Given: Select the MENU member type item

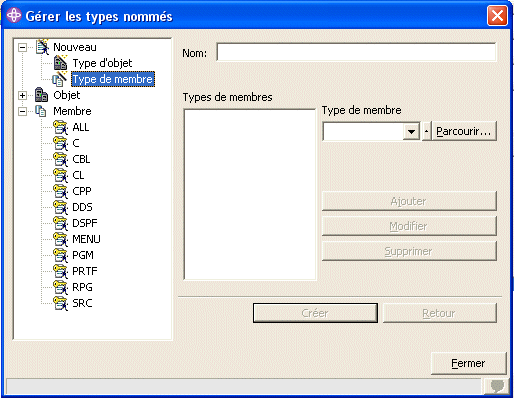Looking at the screenshot, I should click(x=86, y=239).
